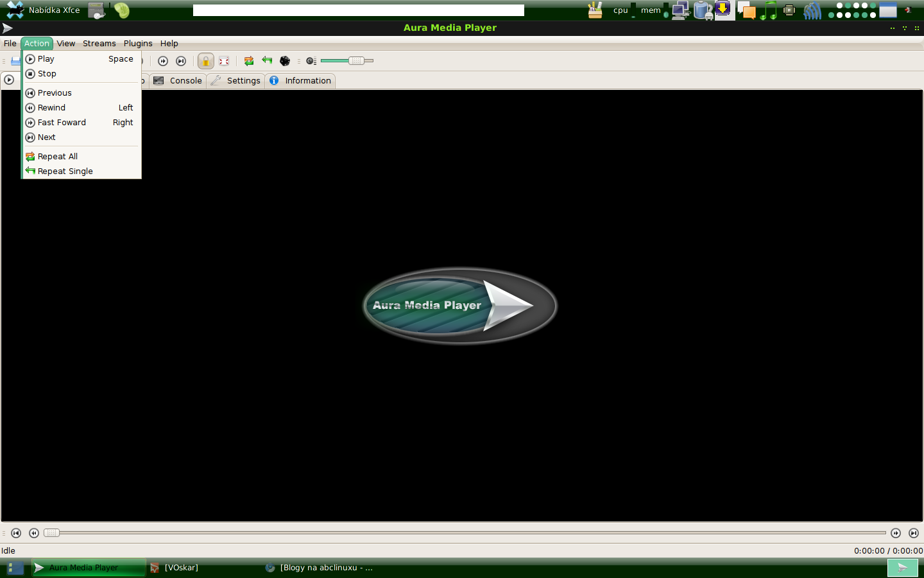Choose Fast Foward in the Action menu
Viewport: 924px width, 578px height.
(62, 123)
